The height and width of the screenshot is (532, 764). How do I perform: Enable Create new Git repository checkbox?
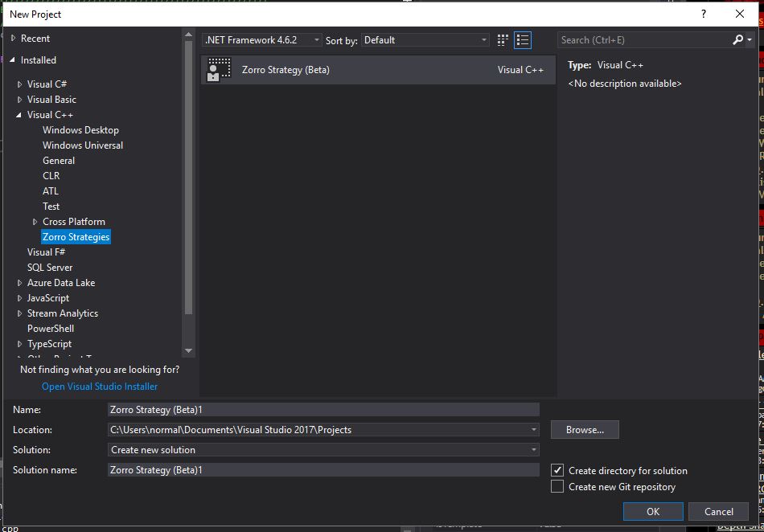(x=557, y=486)
